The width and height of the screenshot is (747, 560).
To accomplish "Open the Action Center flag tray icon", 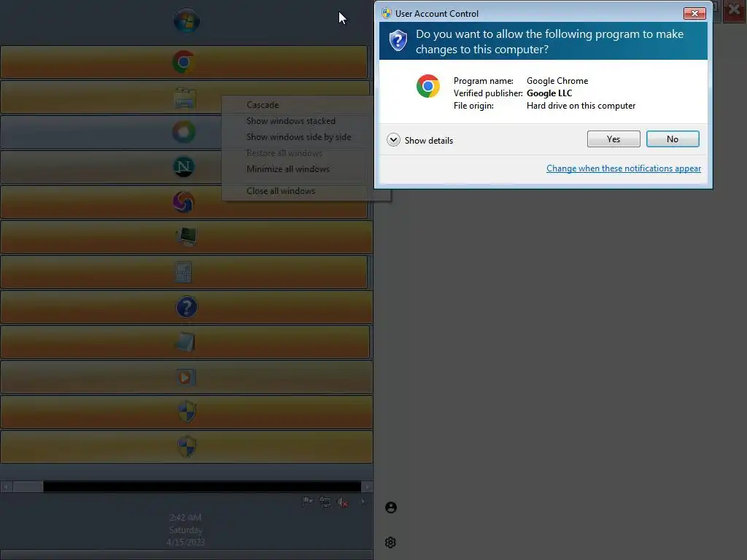I will click(x=307, y=502).
